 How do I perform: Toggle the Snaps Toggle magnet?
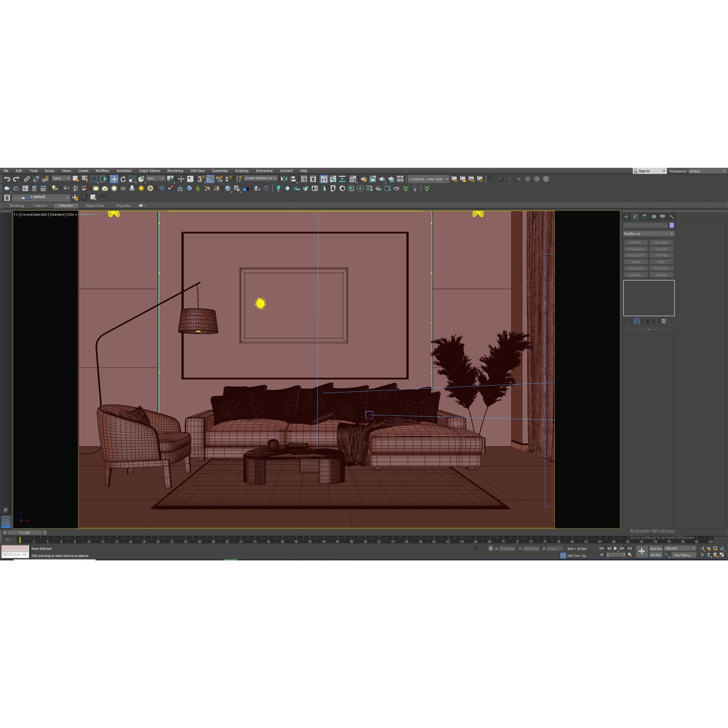pyautogui.click(x=200, y=179)
